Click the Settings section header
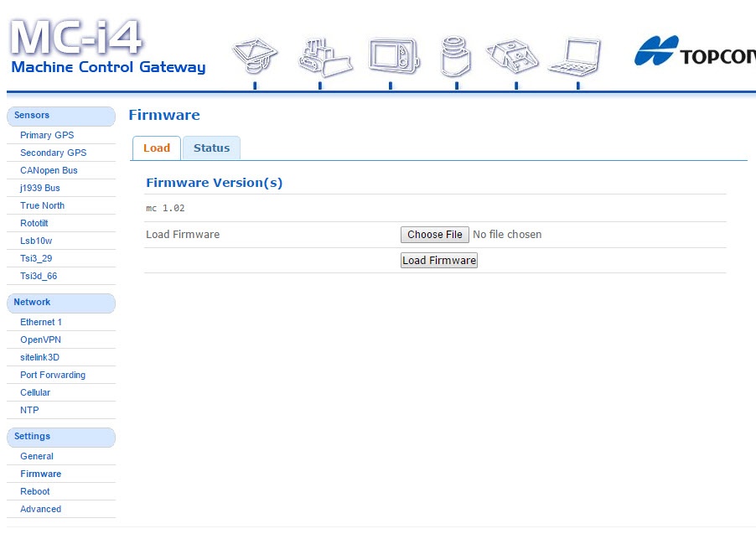 point(61,437)
